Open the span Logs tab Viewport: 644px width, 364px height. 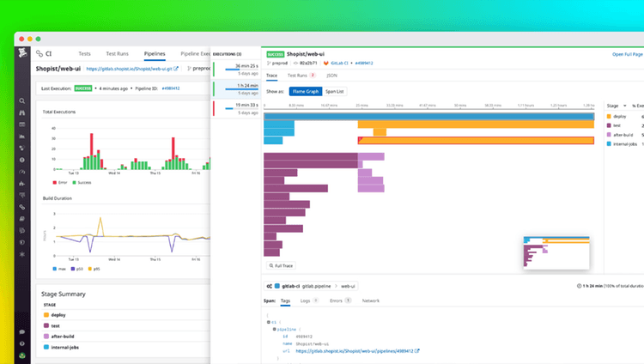(309, 300)
